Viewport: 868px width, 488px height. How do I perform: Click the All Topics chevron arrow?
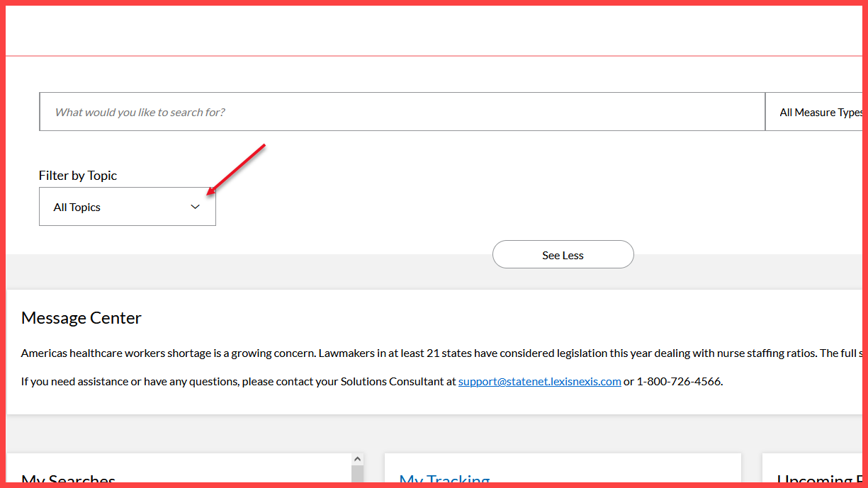(195, 206)
